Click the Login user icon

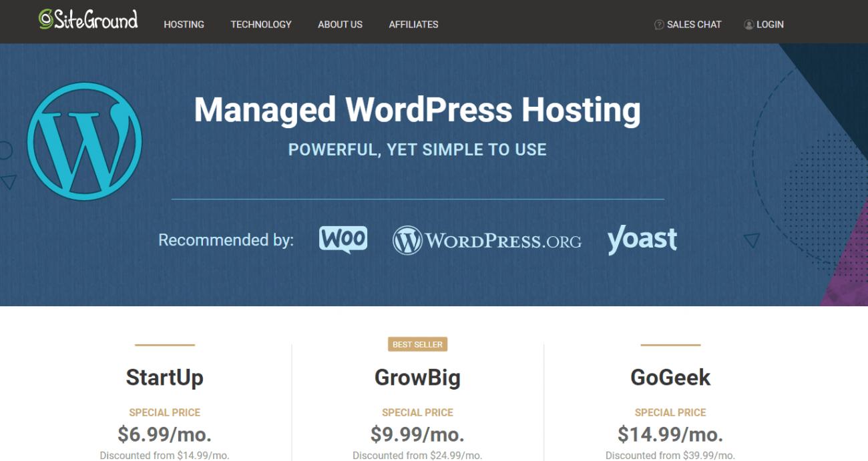pos(748,25)
